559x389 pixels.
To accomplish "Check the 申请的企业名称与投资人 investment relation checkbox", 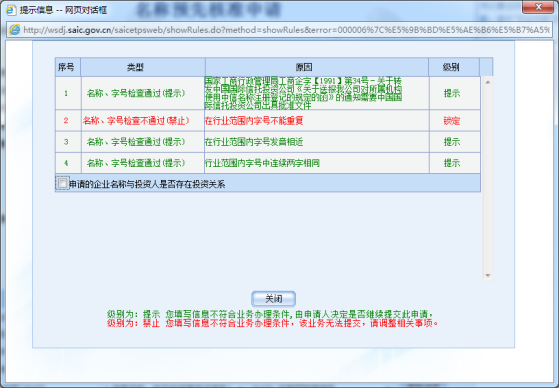I will [62, 184].
